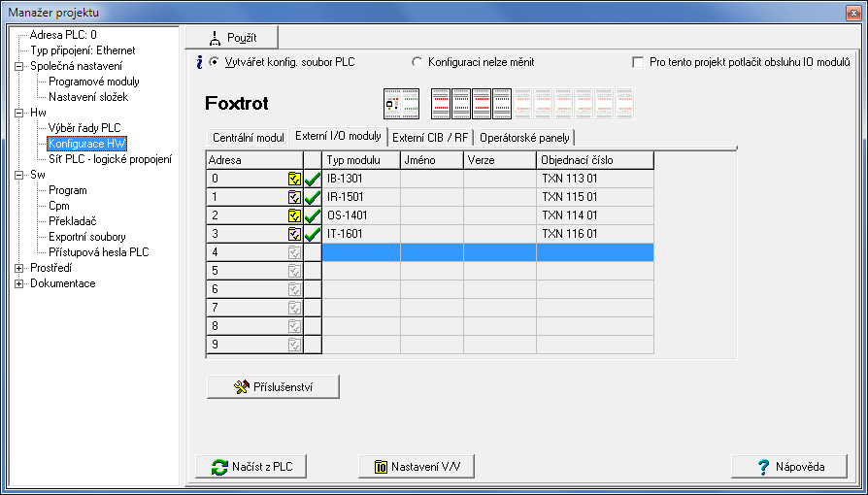
Task: Click the last greyed-out I/O module picture
Action: pos(625,104)
